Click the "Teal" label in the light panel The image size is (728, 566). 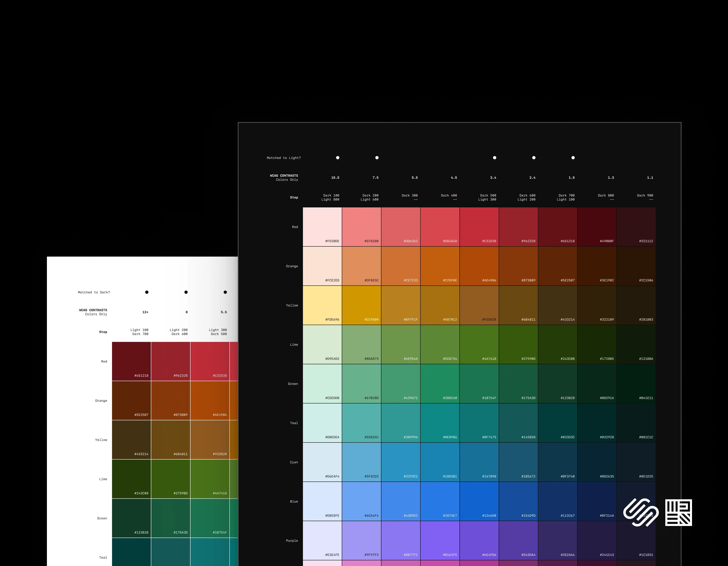point(103,557)
